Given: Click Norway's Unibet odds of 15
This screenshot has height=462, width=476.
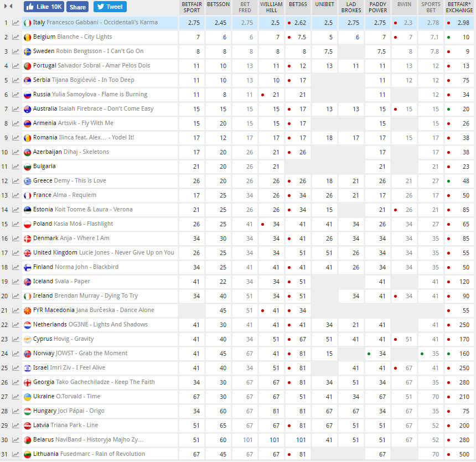Looking at the screenshot, I should click(328, 354).
